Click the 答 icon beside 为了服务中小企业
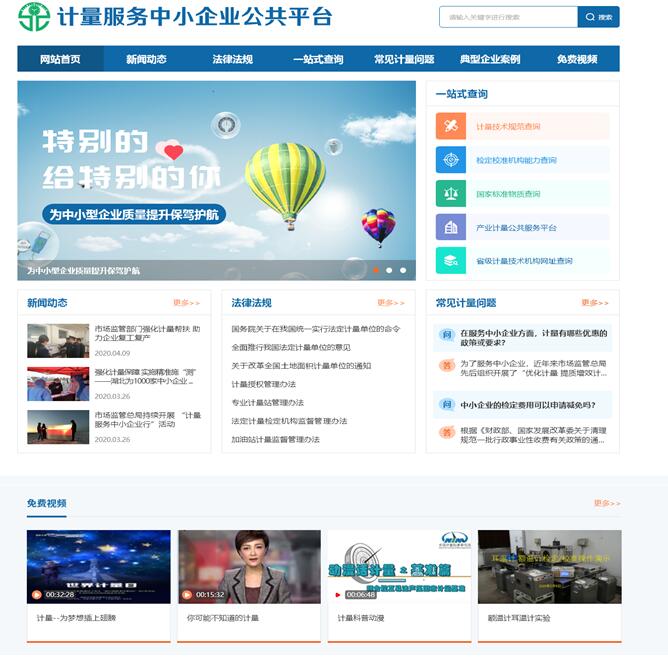The image size is (668, 664). click(x=446, y=365)
